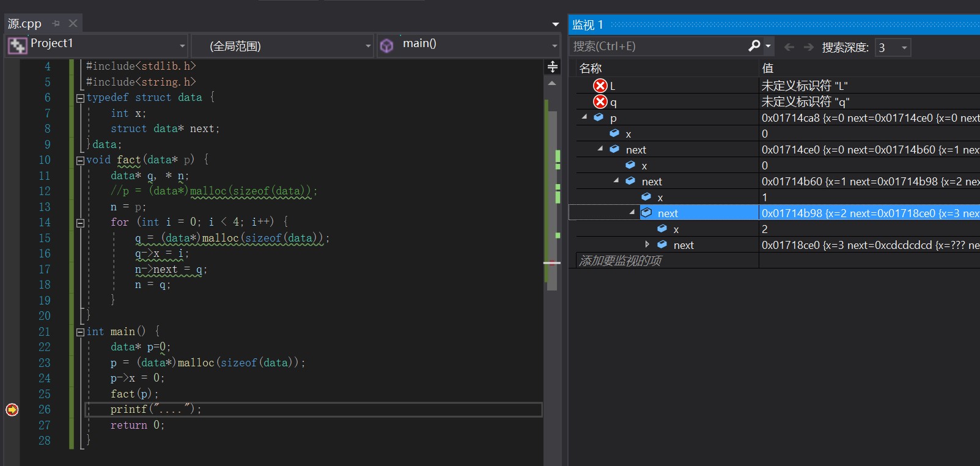980x466 pixels.
Task: Click value cell 0x01714ca8 for p
Action: [x=869, y=117]
